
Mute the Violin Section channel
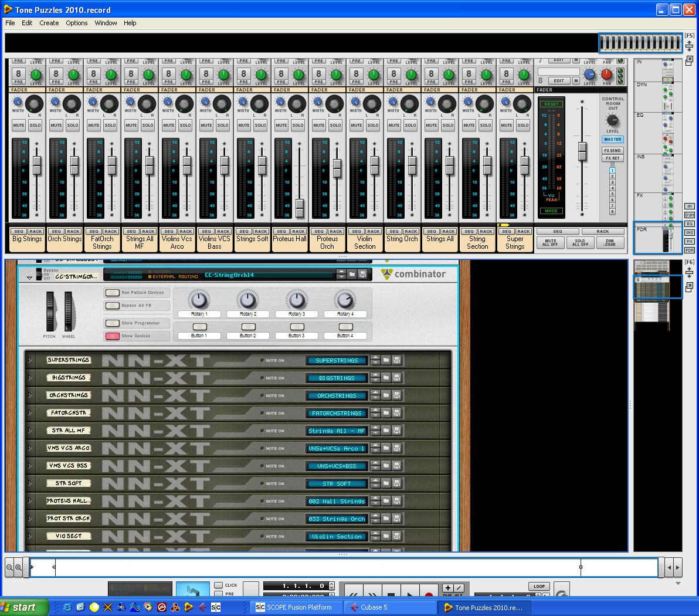tap(357, 126)
